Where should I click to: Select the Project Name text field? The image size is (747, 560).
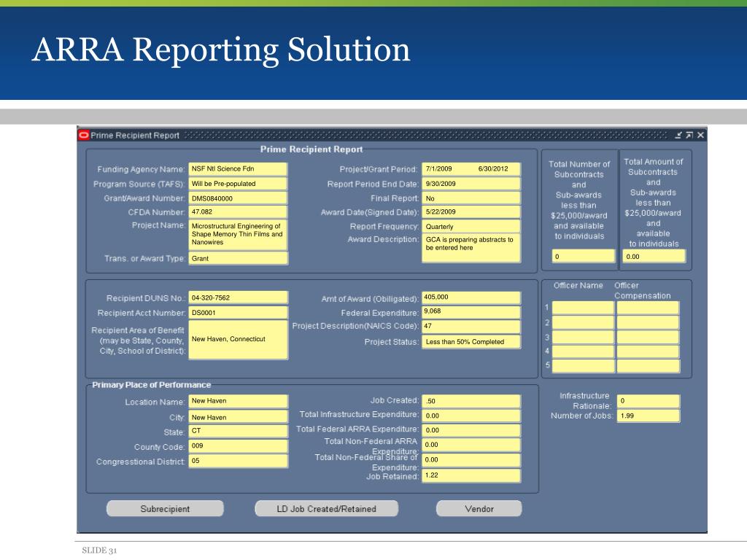(239, 234)
